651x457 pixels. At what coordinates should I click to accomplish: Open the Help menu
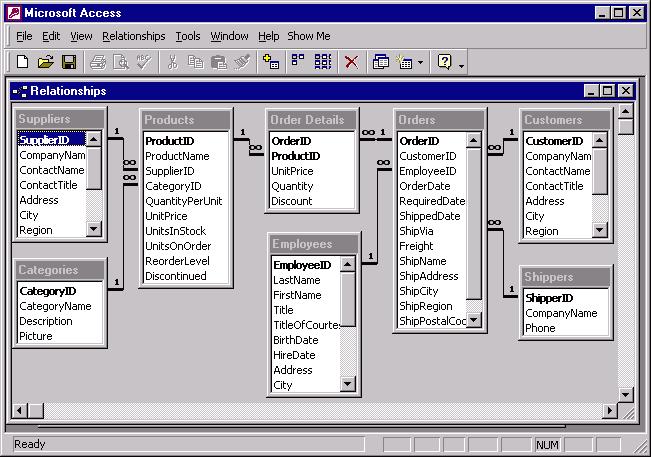pyautogui.click(x=268, y=37)
